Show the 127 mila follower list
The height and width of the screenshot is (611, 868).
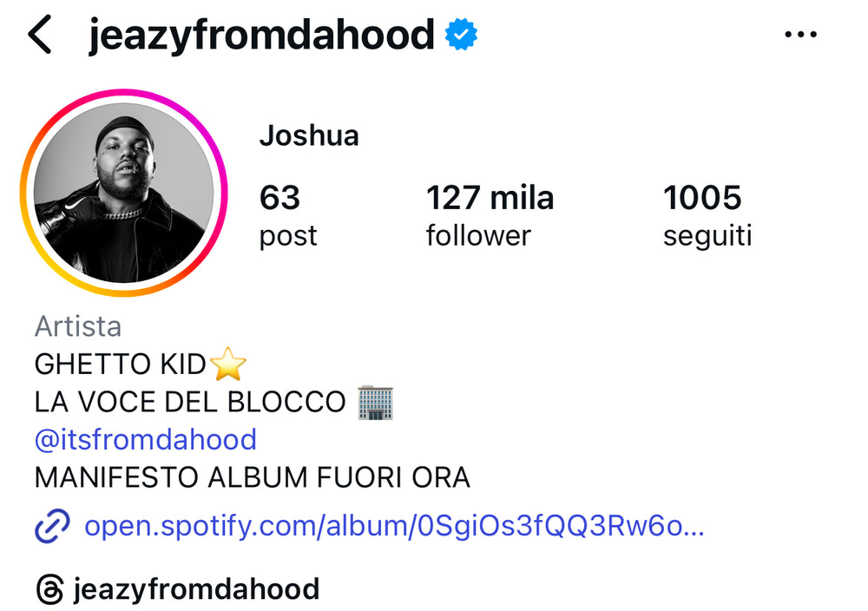[489, 215]
